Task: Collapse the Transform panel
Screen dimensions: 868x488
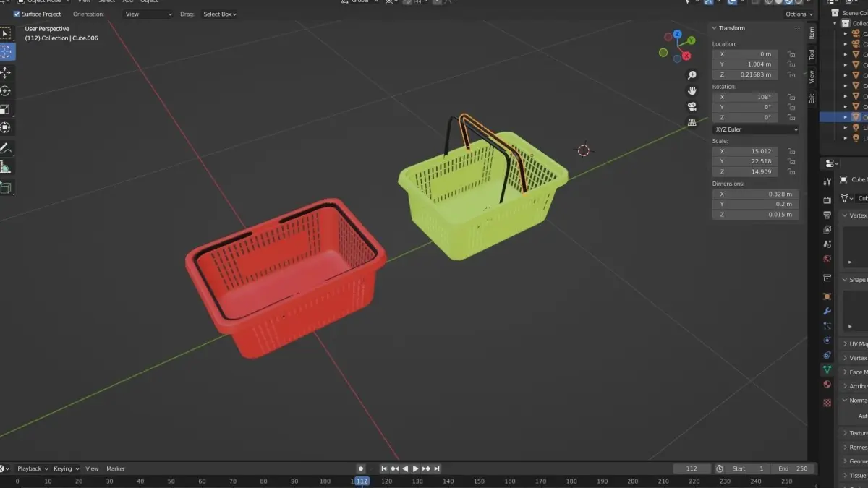Action: tap(715, 28)
